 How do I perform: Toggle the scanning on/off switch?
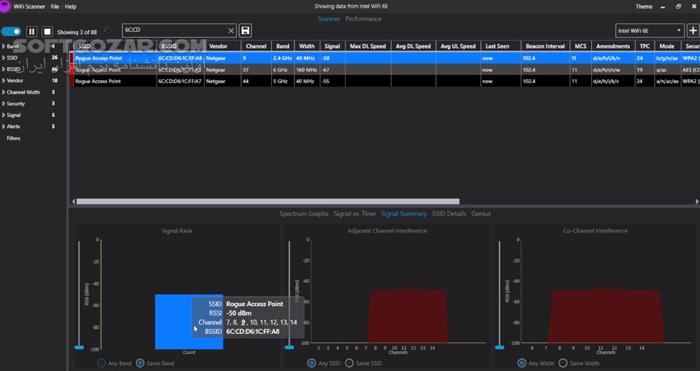(11, 32)
